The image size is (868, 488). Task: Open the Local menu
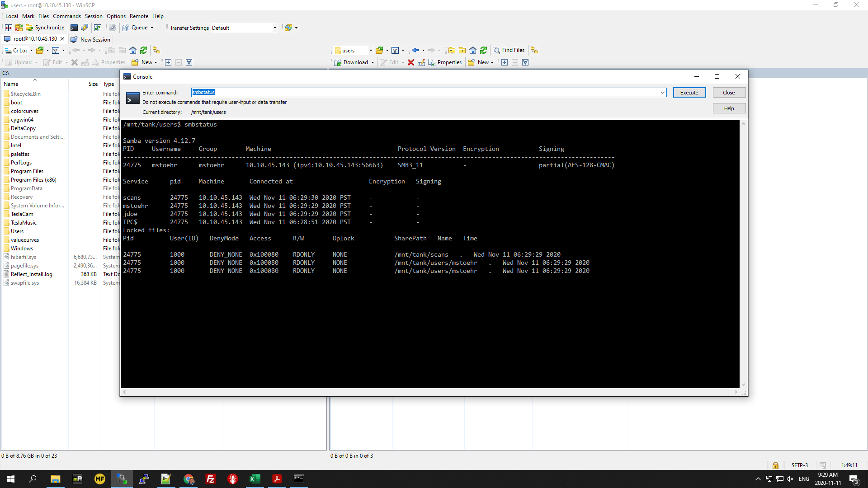click(x=12, y=16)
